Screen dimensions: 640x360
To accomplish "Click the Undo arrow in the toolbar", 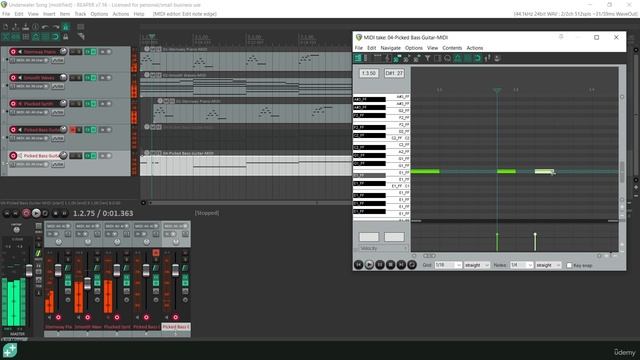I will pos(45,27).
